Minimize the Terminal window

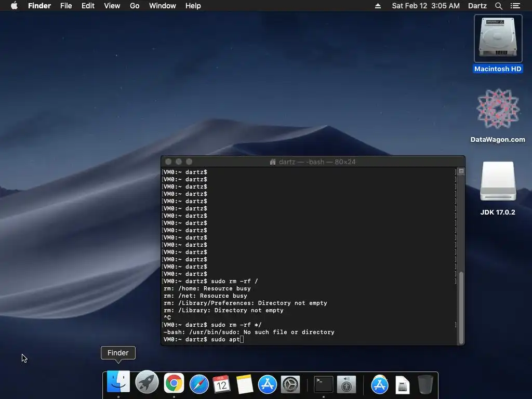tap(179, 162)
